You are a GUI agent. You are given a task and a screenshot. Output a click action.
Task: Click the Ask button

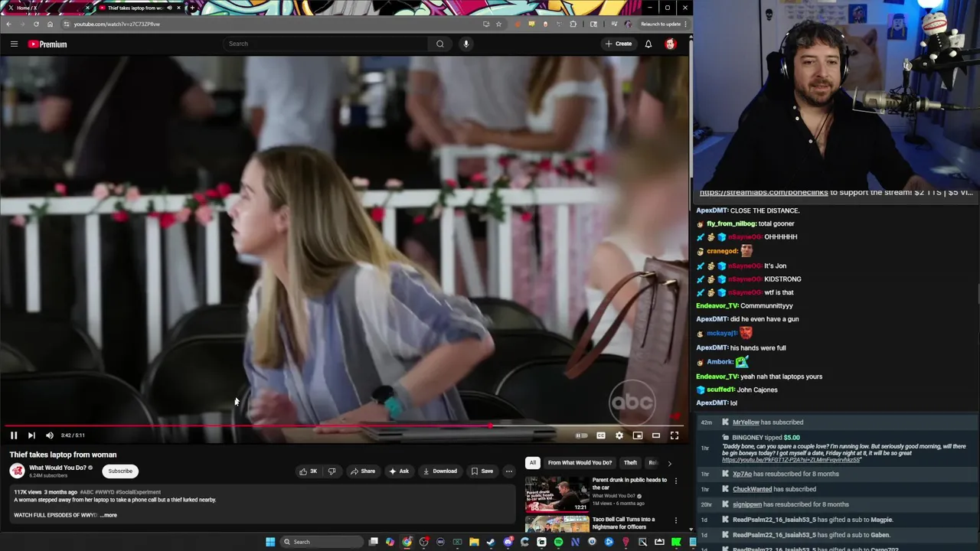(x=399, y=471)
